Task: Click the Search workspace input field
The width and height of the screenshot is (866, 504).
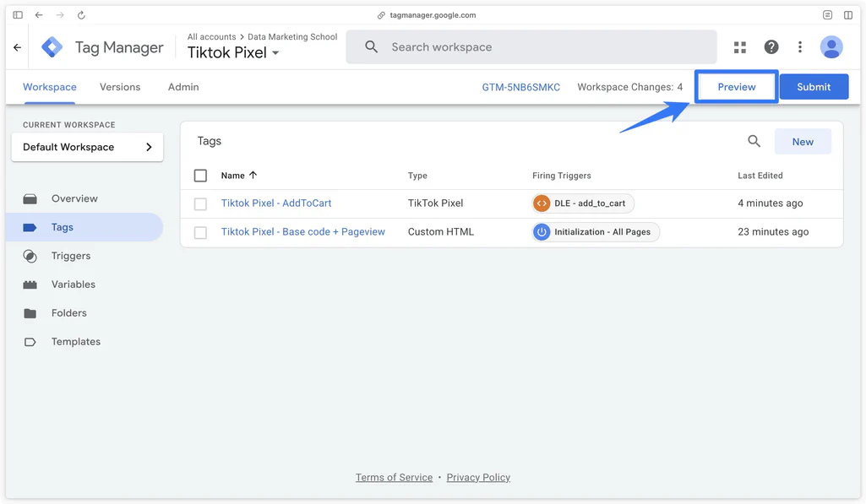Action: pyautogui.click(x=531, y=47)
